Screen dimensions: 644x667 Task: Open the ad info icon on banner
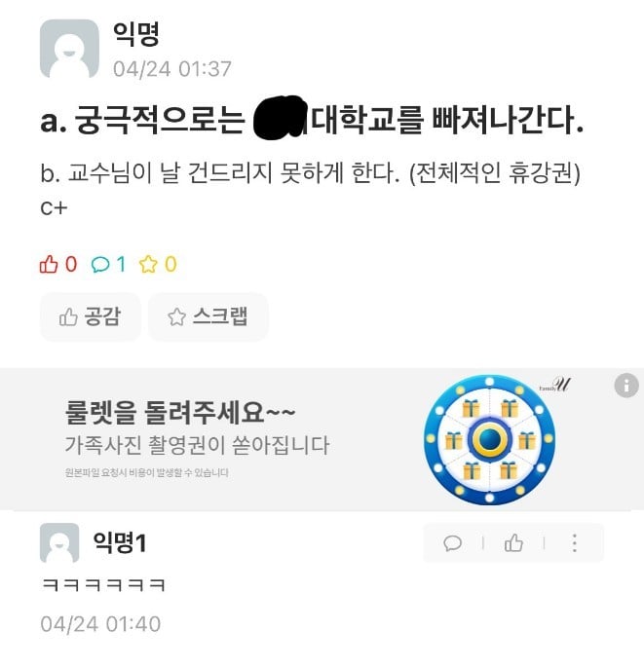626,386
